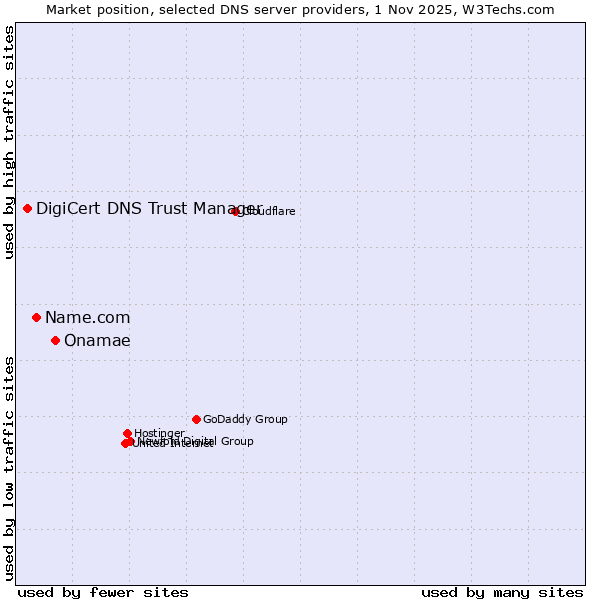Click the 'used by many sites' axis label
Viewport: 600px width, 600px height.
[502, 592]
